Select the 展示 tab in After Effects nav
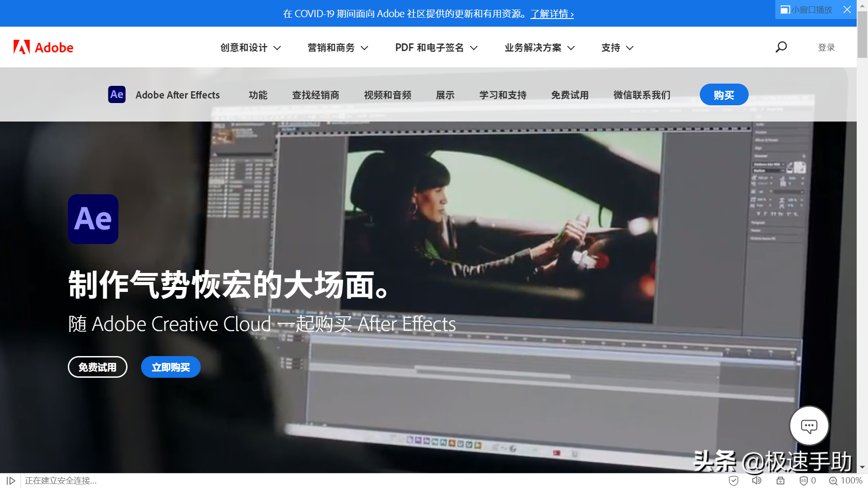The image size is (868, 488). tap(445, 94)
